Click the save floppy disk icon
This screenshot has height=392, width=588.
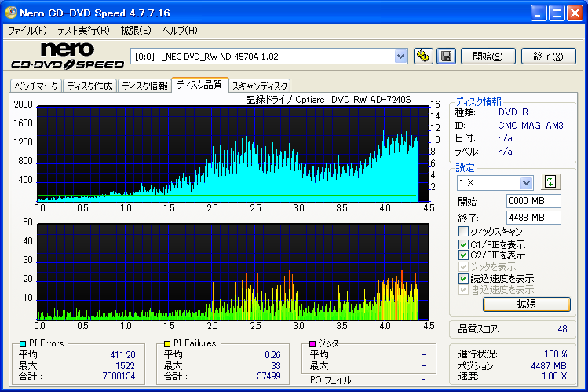[x=446, y=57]
